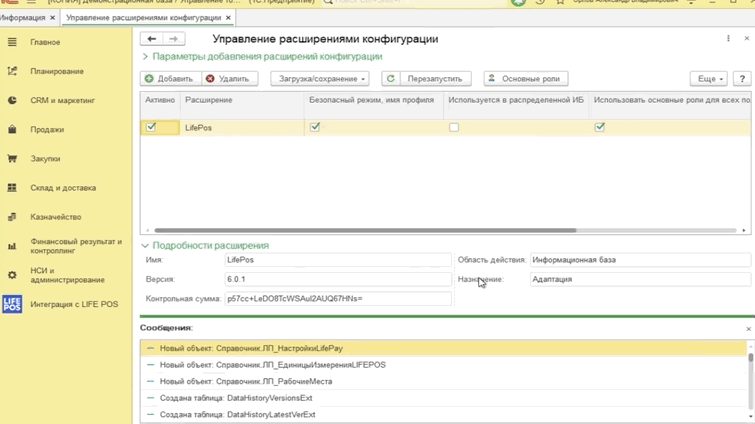The image size is (755, 424).
Task: Close the Информация tab
Action: coord(52,18)
